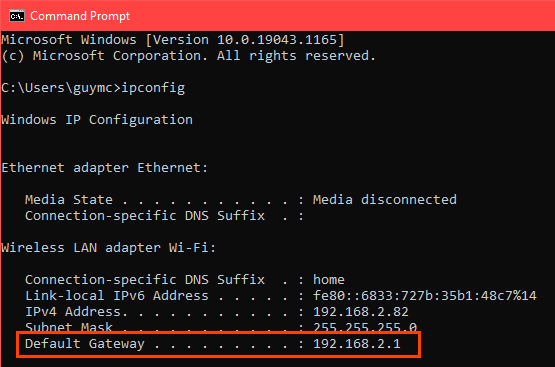This screenshot has width=555, height=367.
Task: Click the default gateway value 192.168.2.1
Action: (x=357, y=344)
